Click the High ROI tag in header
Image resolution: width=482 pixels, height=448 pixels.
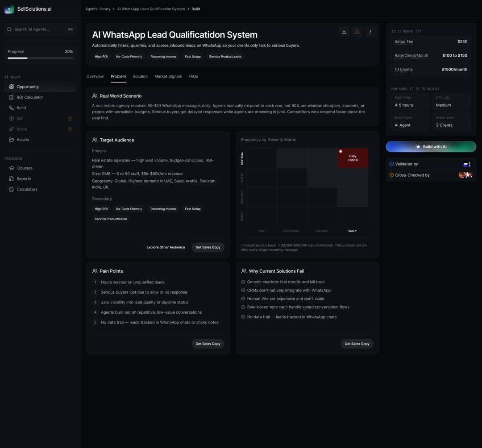click(x=101, y=57)
